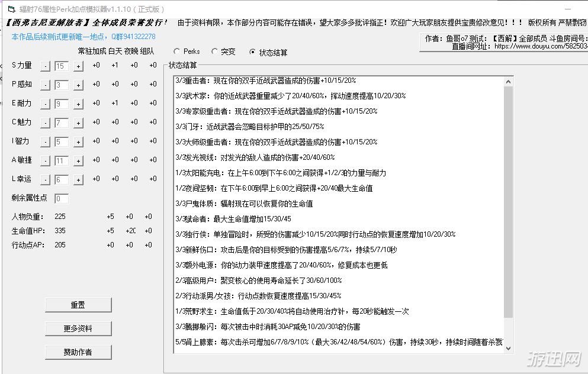Increase C魅力 with plus button
This screenshot has height=374, width=588.
click(78, 123)
